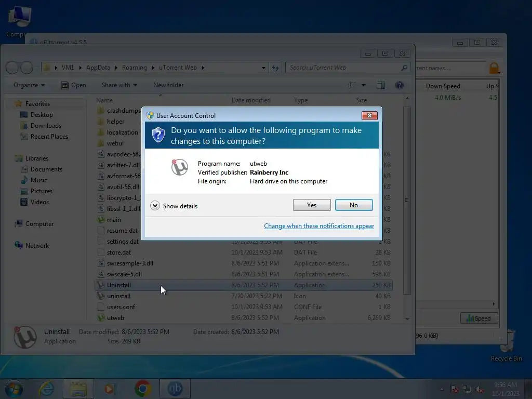
Task: Click the Explorer Help icon
Action: pos(400,85)
